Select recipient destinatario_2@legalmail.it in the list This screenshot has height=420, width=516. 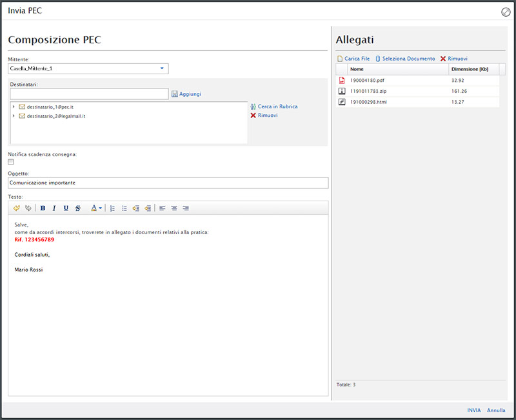[56, 116]
